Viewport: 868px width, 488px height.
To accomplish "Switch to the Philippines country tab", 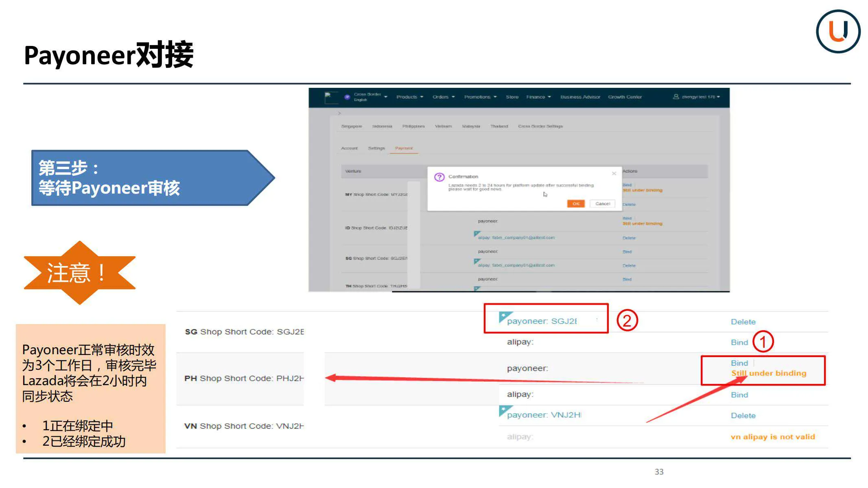I will click(413, 126).
